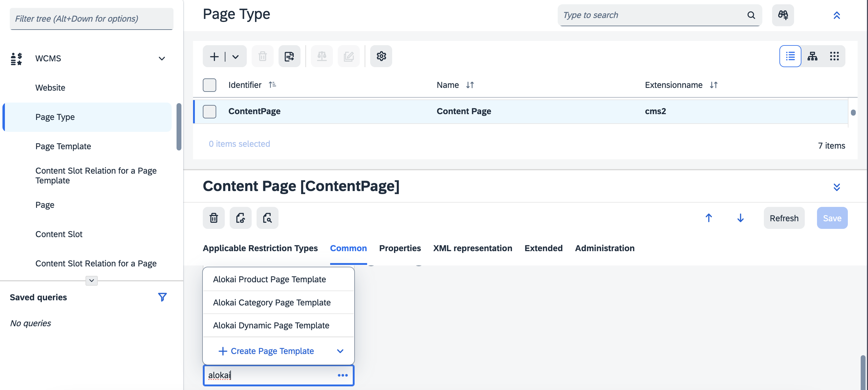Switch to the Administration tab

point(604,248)
